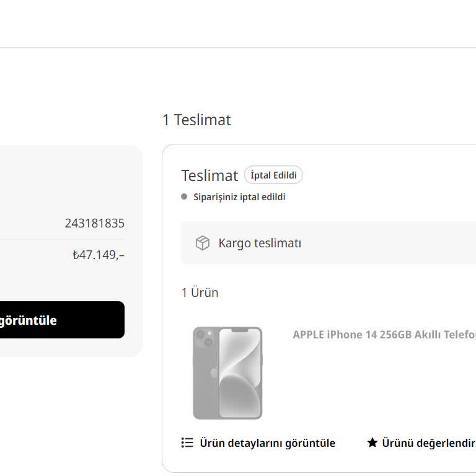Click the gray status dot
This screenshot has height=476, width=476.
pos(184,197)
